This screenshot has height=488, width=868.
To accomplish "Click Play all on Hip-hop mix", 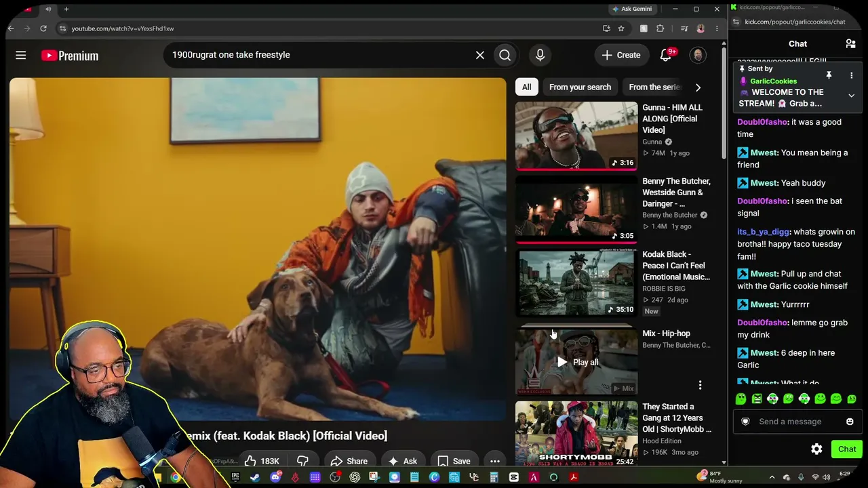I will pos(578,362).
